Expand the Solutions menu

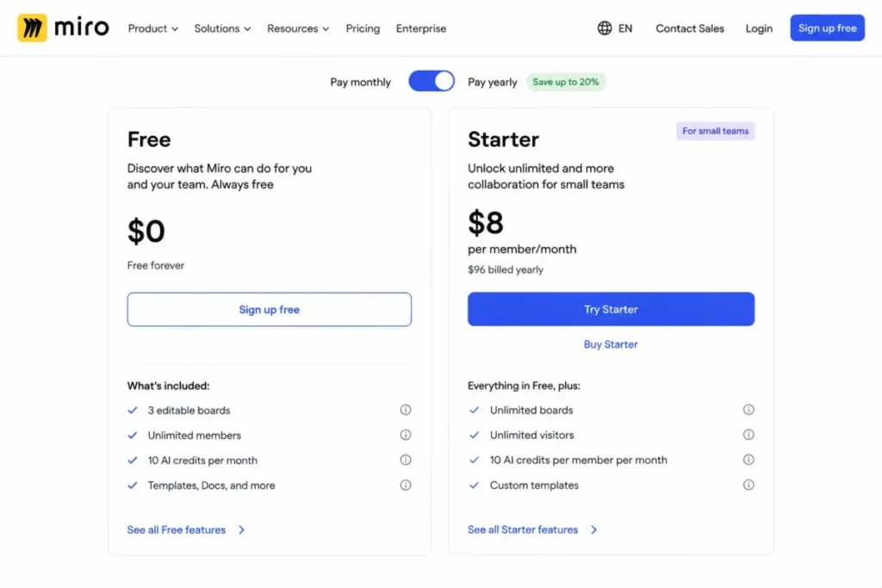pyautogui.click(x=222, y=28)
